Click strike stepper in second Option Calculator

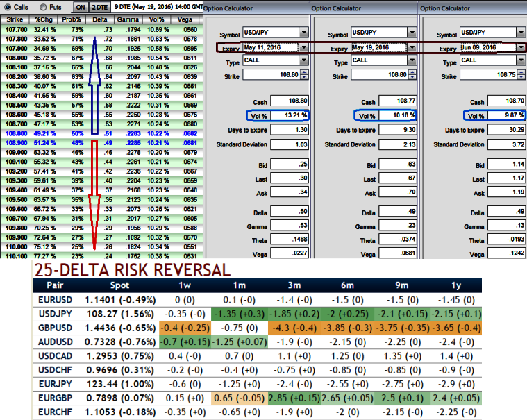click(x=412, y=74)
